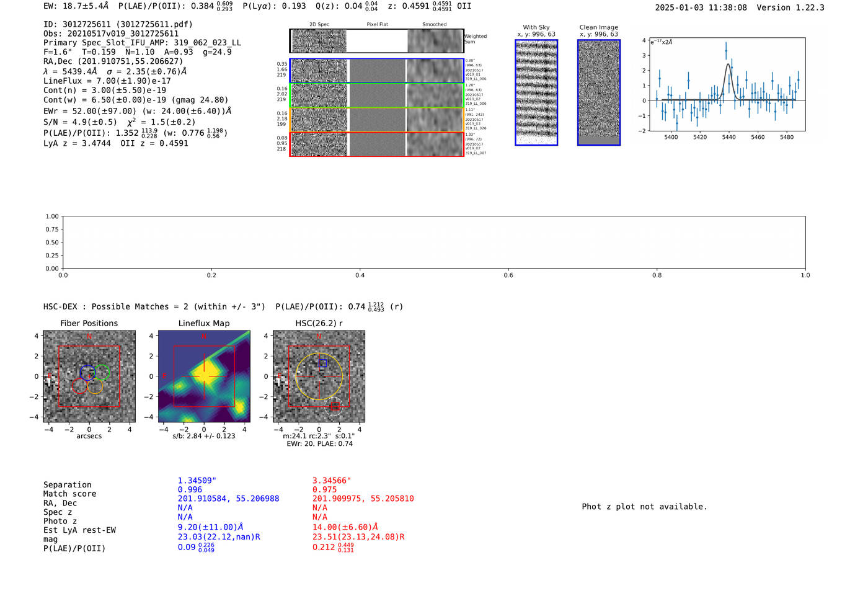Click the 'Pixel Flat' column heading
This screenshot has height=591, width=868.
pos(377,25)
